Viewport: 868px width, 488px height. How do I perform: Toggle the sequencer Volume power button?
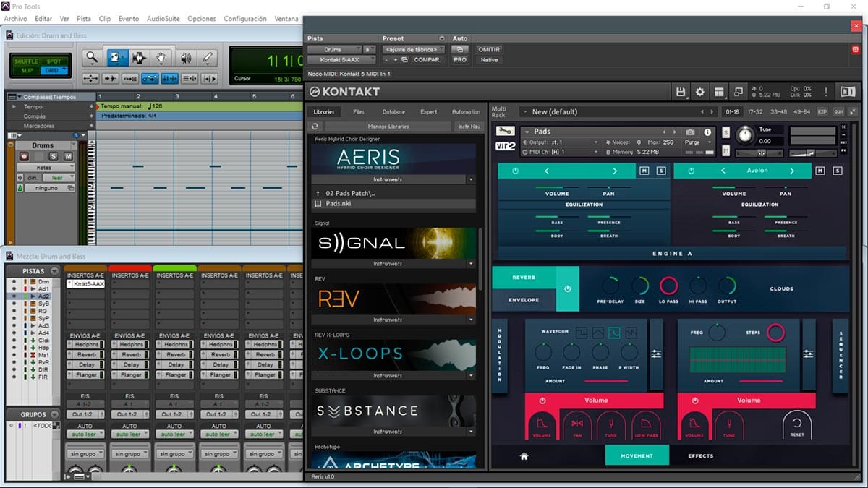695,401
